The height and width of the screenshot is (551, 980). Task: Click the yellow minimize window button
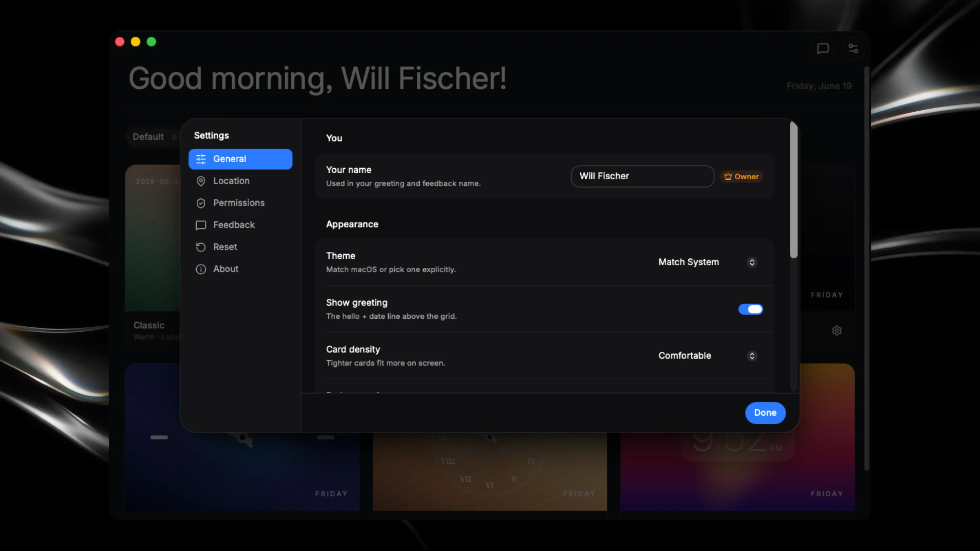tap(135, 42)
